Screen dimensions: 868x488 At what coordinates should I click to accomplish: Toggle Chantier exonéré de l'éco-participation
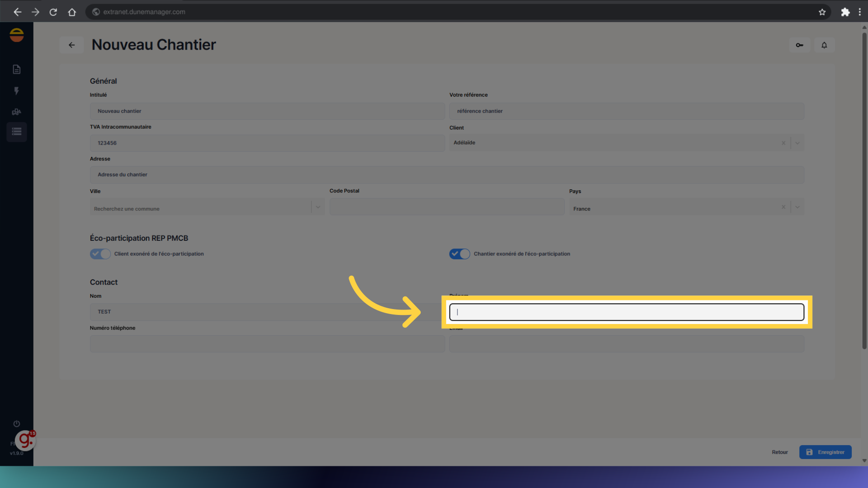point(459,254)
